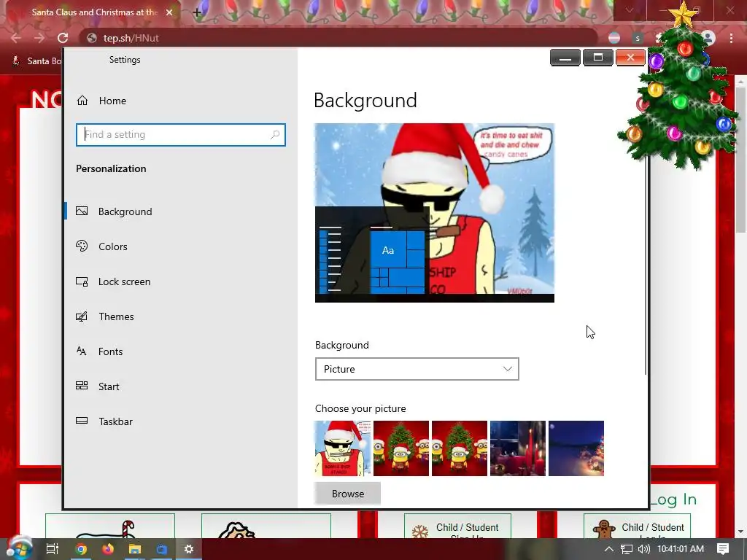Open the network tray icon

627,549
